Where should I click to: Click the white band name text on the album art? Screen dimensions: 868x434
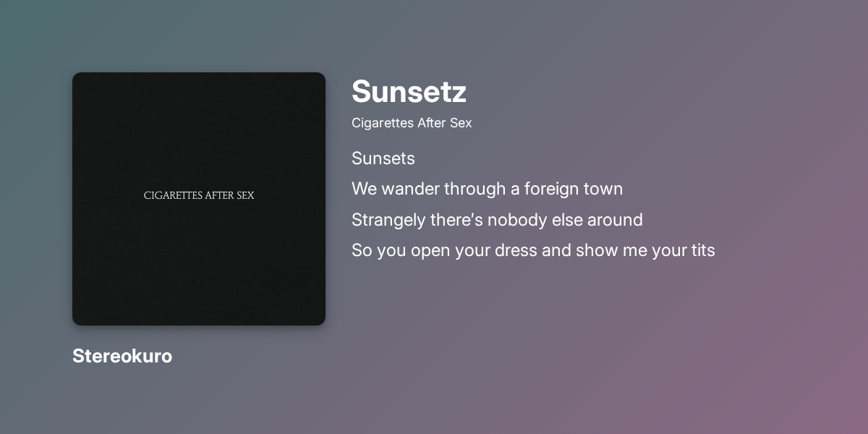click(x=199, y=195)
